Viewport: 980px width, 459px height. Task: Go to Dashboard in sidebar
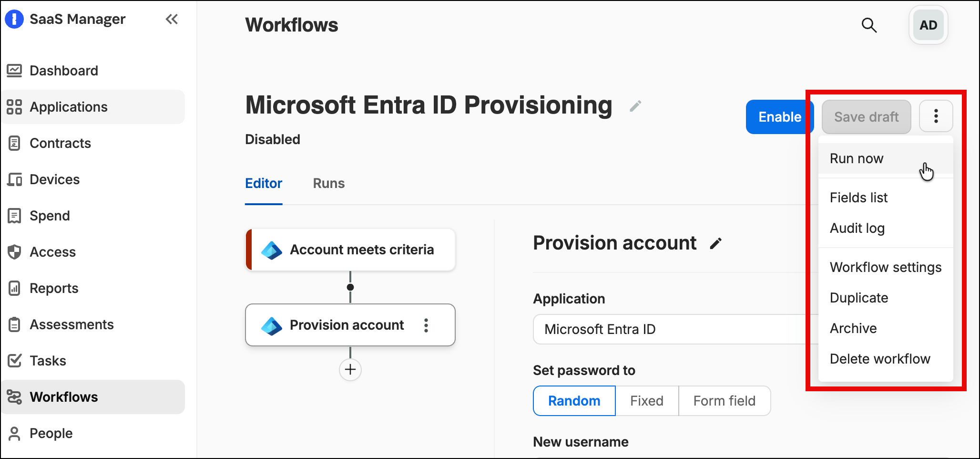pyautogui.click(x=93, y=71)
